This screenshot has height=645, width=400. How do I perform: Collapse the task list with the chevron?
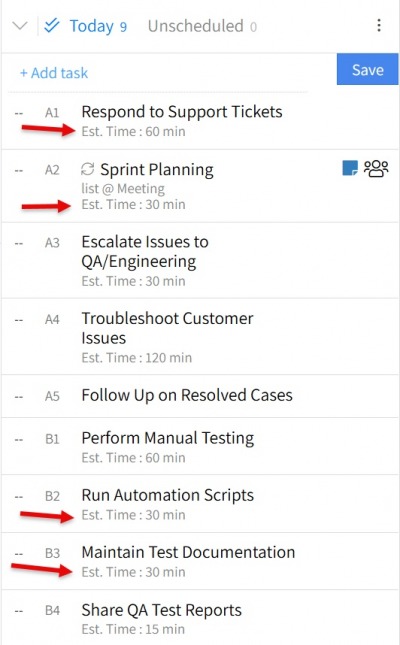(20, 26)
